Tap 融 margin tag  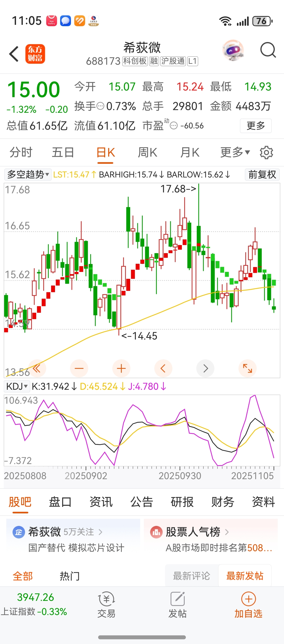tap(154, 61)
